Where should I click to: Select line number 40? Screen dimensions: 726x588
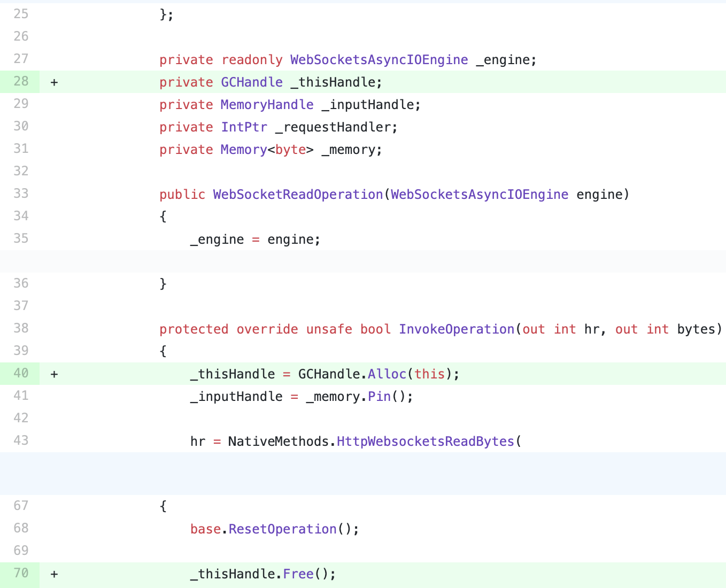click(21, 373)
